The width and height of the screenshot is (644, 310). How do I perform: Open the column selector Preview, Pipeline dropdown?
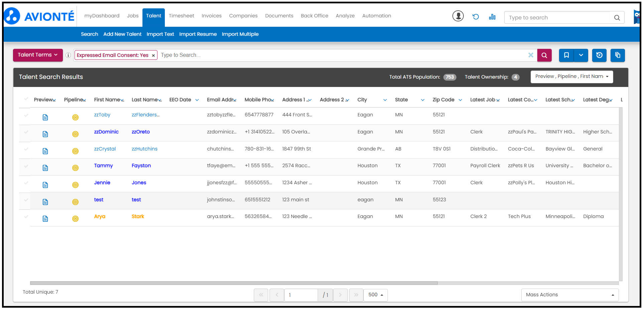click(571, 77)
